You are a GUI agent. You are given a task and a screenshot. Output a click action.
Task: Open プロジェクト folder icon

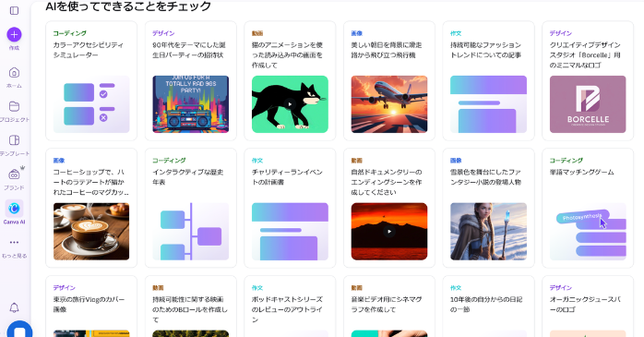pyautogui.click(x=14, y=106)
